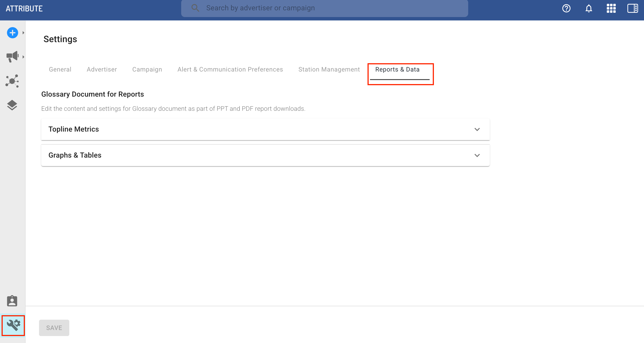Open the megaphone campaigns icon in sidebar
Image resolution: width=644 pixels, height=343 pixels.
tap(12, 57)
